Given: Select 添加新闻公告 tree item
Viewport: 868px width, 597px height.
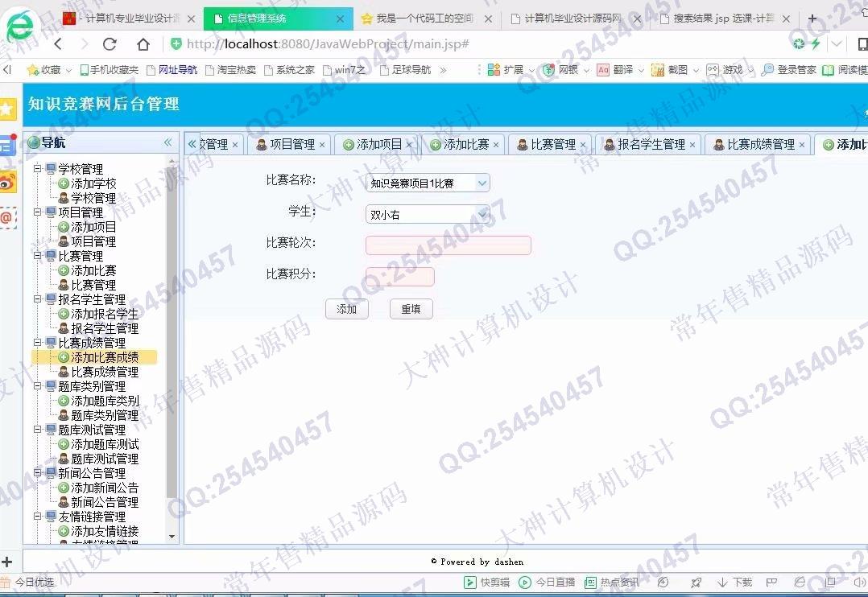Looking at the screenshot, I should pos(104,488).
